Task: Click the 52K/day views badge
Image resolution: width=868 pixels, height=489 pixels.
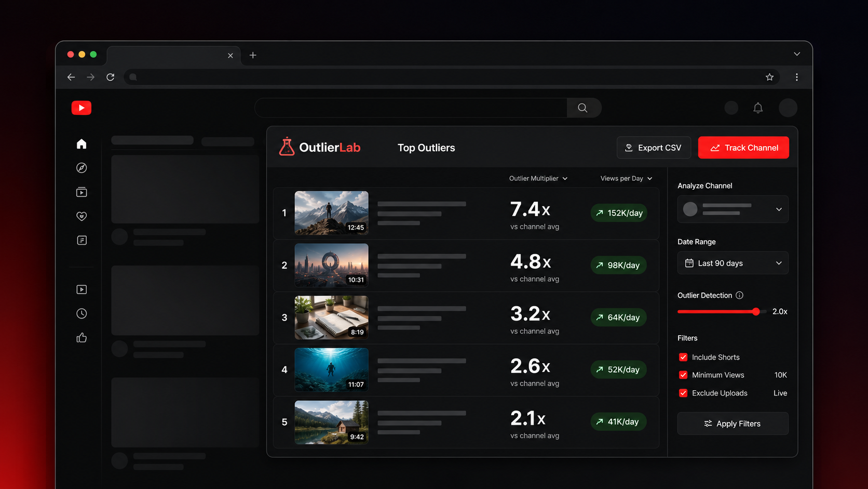Action: [x=618, y=369]
